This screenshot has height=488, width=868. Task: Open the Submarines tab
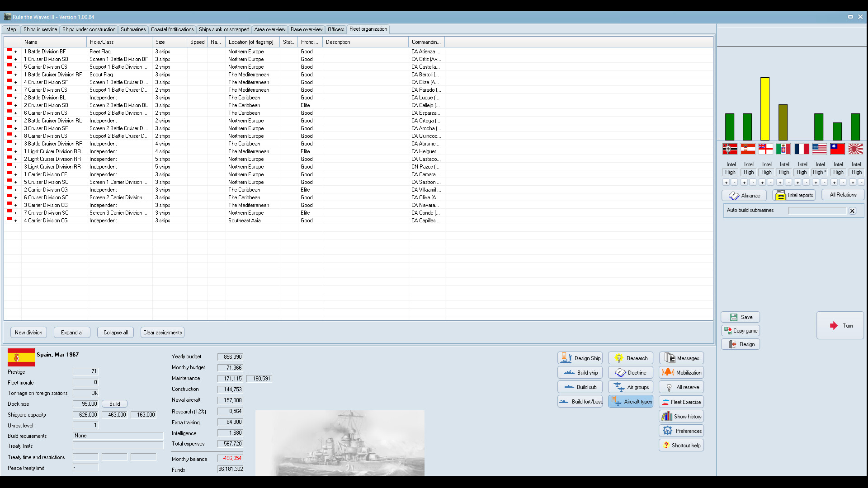point(132,29)
